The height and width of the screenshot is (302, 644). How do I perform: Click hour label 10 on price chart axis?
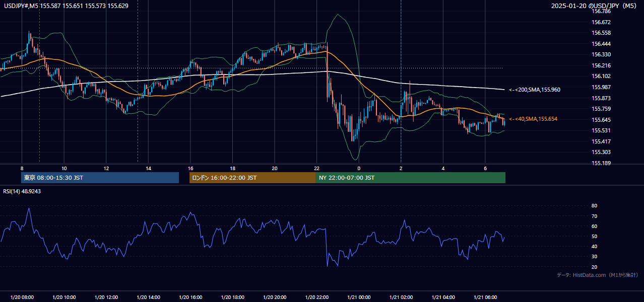(64, 168)
